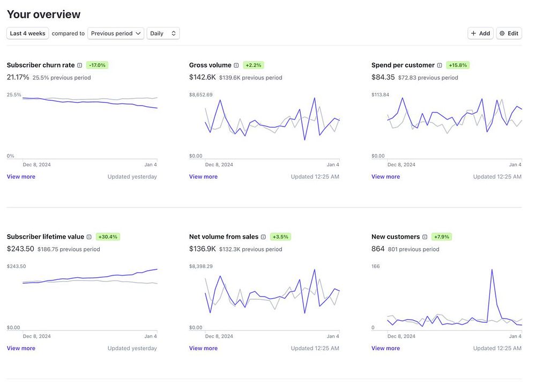Click the Subscriber churn rate title
This screenshot has height=392, width=536.
click(41, 65)
